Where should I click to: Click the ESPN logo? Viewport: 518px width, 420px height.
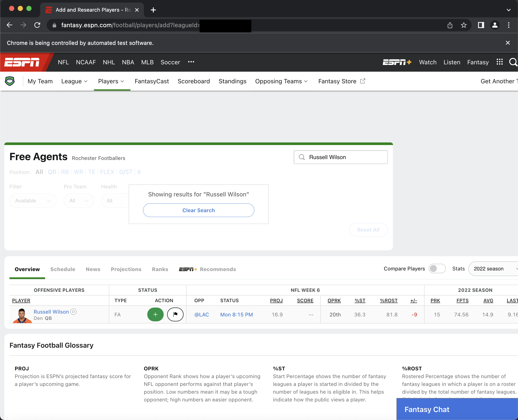pyautogui.click(x=22, y=62)
